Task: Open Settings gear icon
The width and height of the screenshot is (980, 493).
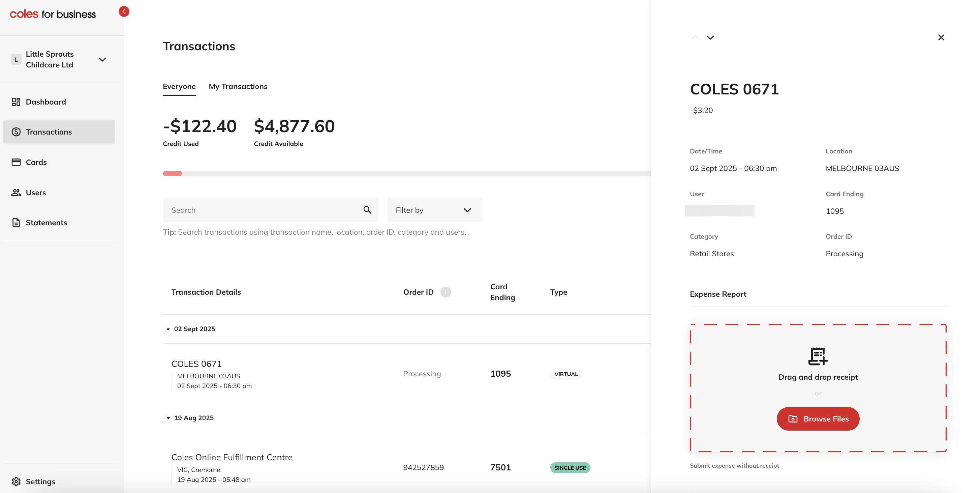Action: coord(16,482)
